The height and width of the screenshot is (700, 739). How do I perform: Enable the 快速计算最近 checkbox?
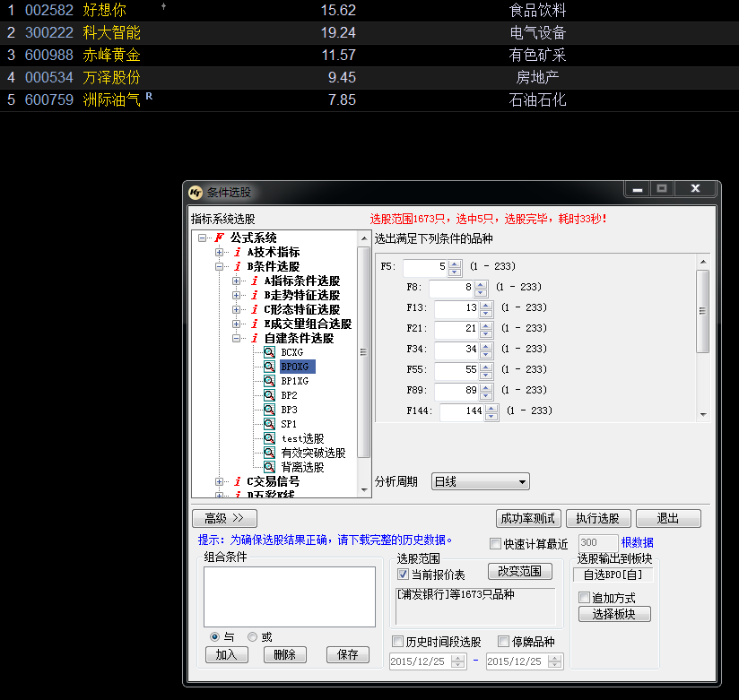496,543
